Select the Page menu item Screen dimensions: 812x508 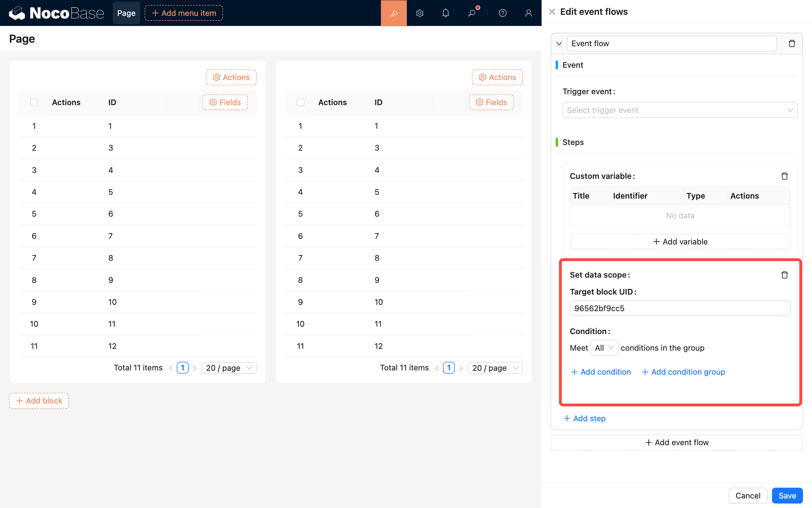click(126, 13)
